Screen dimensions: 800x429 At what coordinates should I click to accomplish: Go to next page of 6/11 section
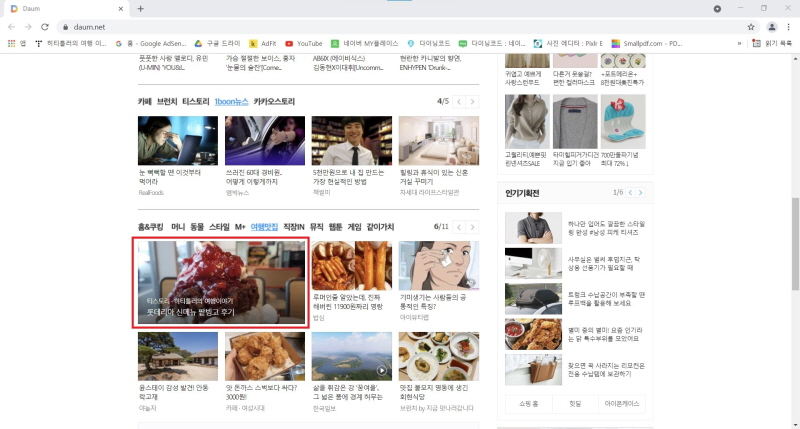point(472,227)
